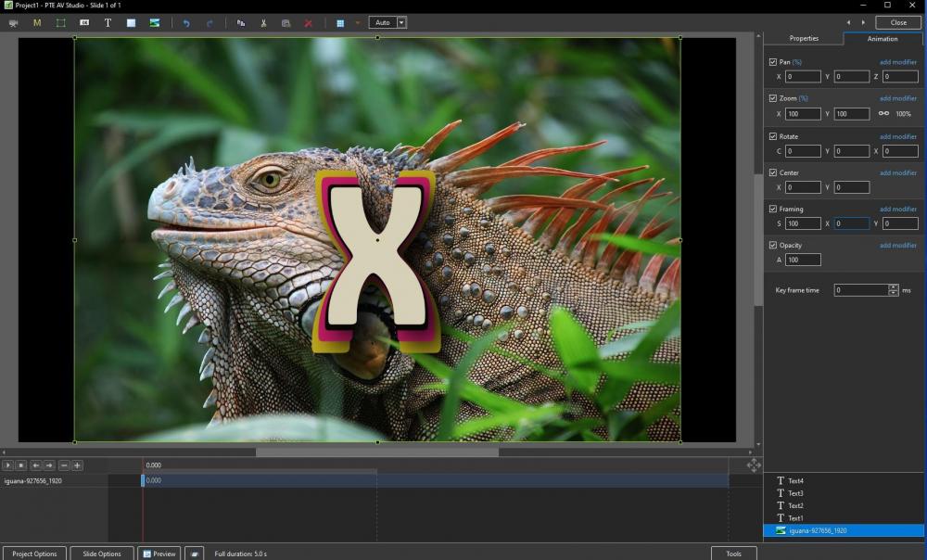Click the blue Undo arrow

(x=185, y=22)
